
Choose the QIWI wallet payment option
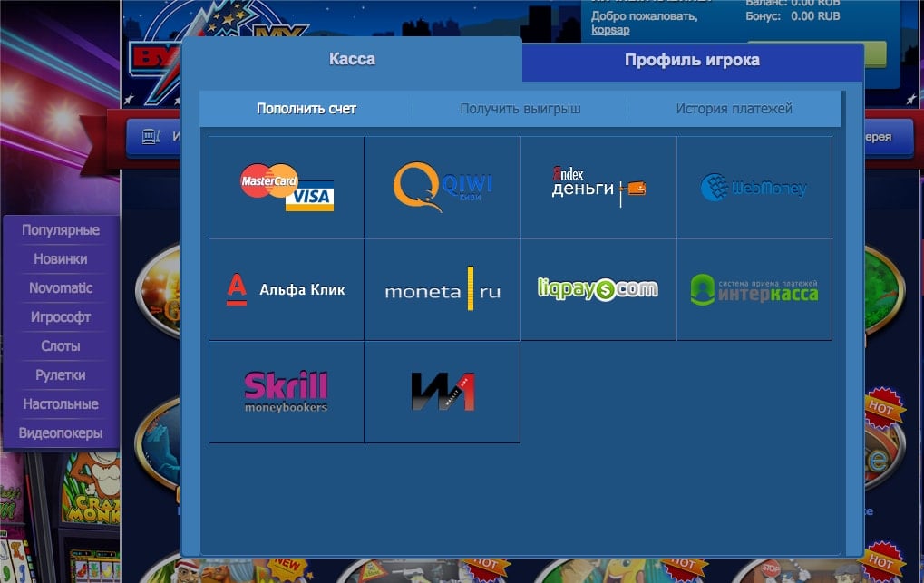point(443,187)
